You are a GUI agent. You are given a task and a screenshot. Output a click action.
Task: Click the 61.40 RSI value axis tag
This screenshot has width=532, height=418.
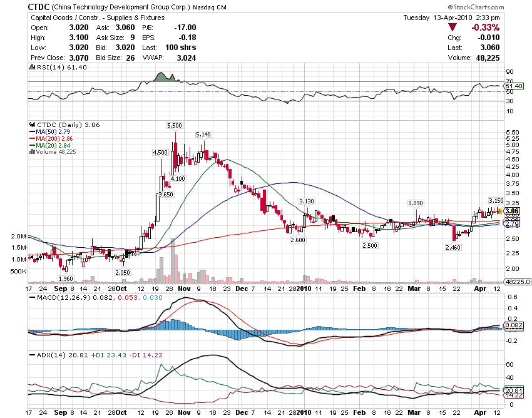pos(514,86)
